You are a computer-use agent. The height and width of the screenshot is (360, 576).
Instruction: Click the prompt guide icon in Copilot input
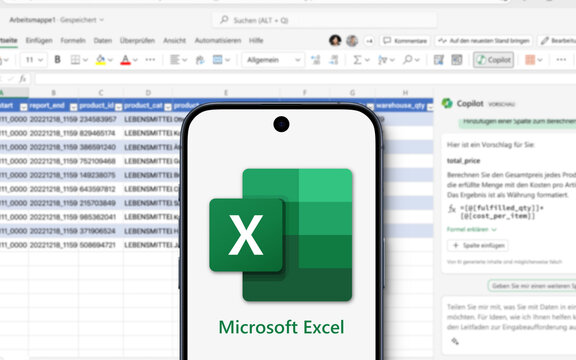pos(455,341)
